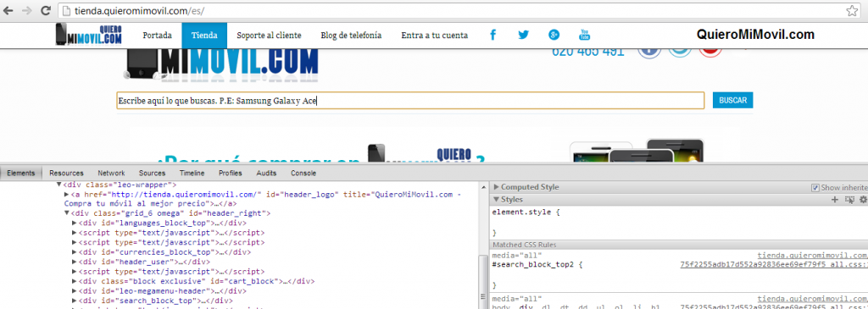Open the Console tab
Viewport: 868px width, 309px height.
303,173
